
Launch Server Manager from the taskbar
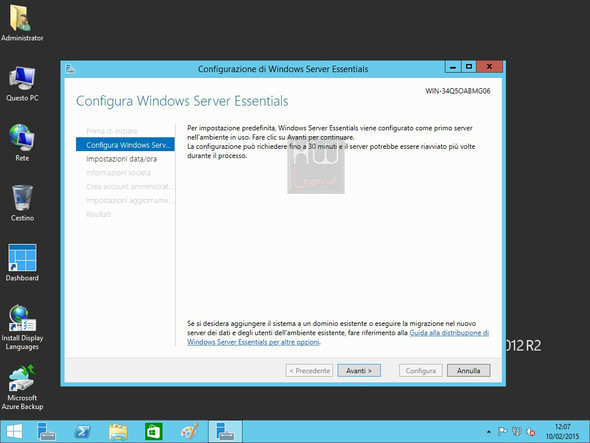(46, 431)
